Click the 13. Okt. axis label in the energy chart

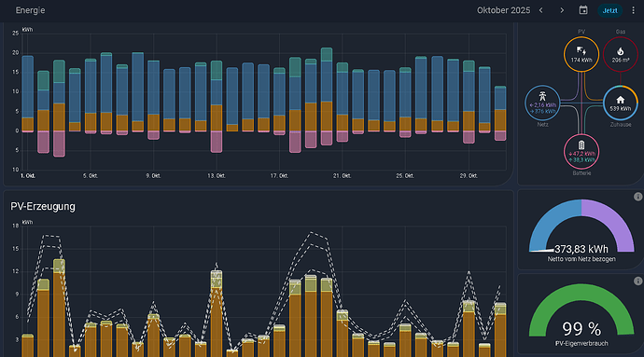(x=217, y=175)
